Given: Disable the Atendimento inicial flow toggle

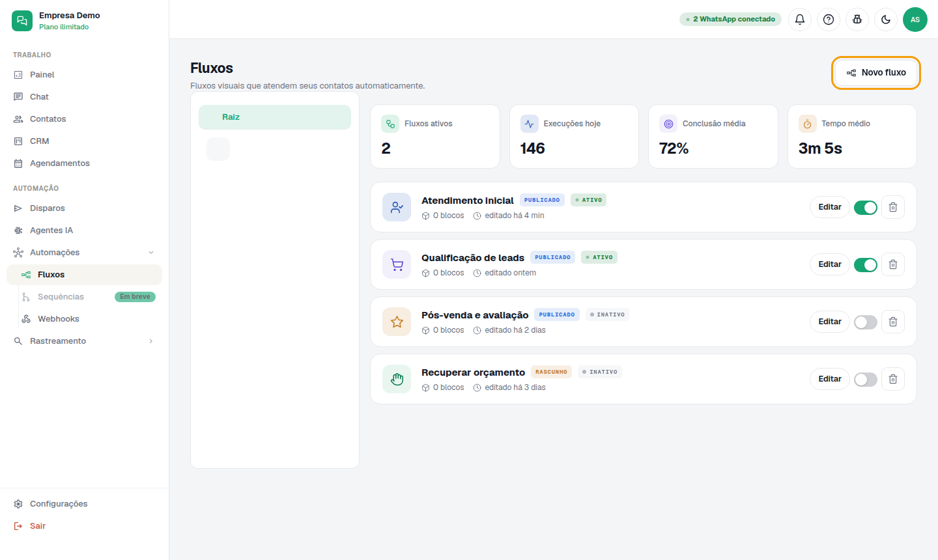Looking at the screenshot, I should tap(866, 207).
